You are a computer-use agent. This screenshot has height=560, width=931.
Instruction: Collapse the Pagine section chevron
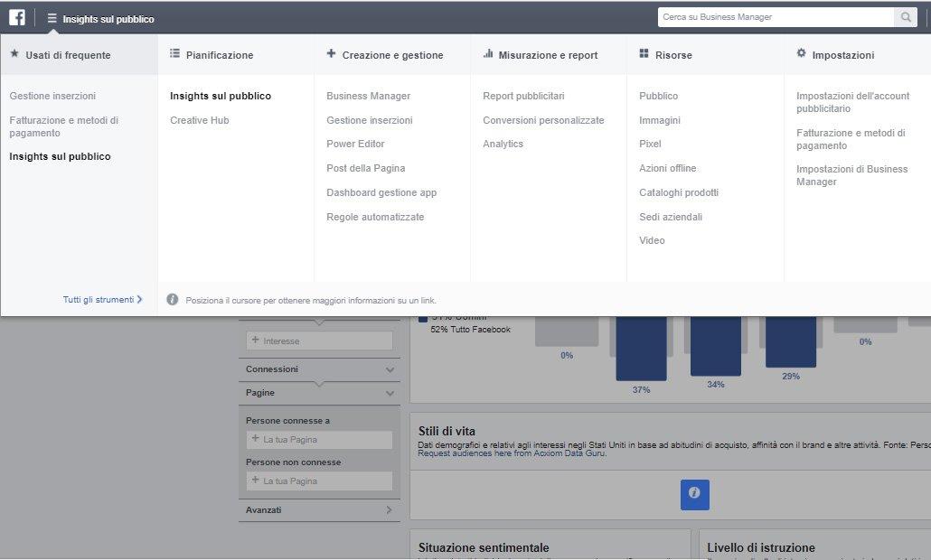(x=390, y=393)
